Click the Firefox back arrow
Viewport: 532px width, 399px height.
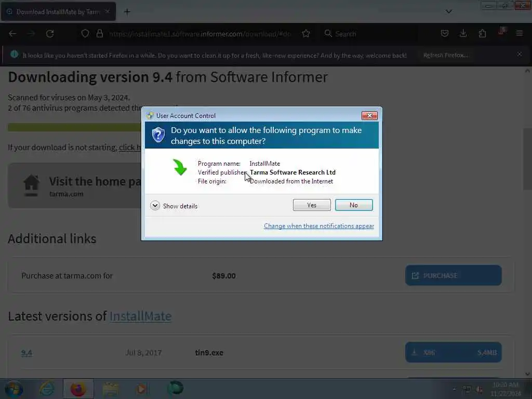12,34
